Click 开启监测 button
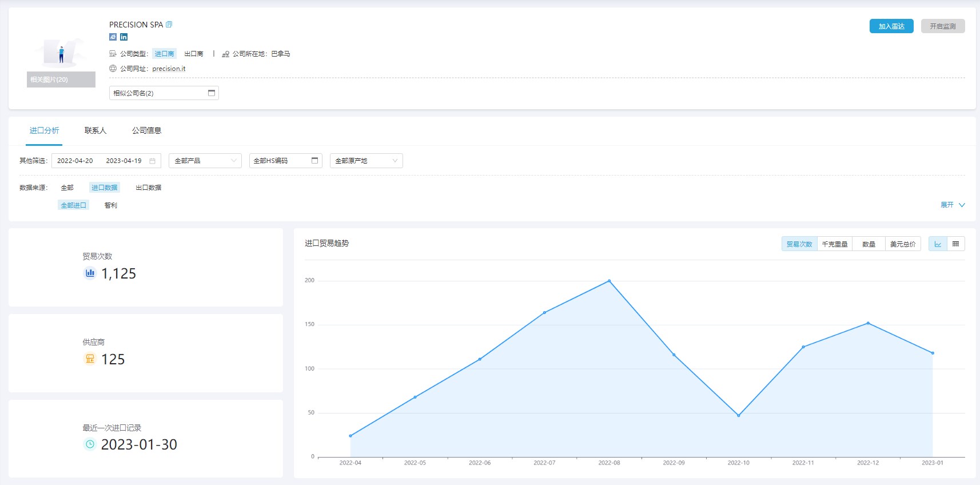 tap(943, 26)
